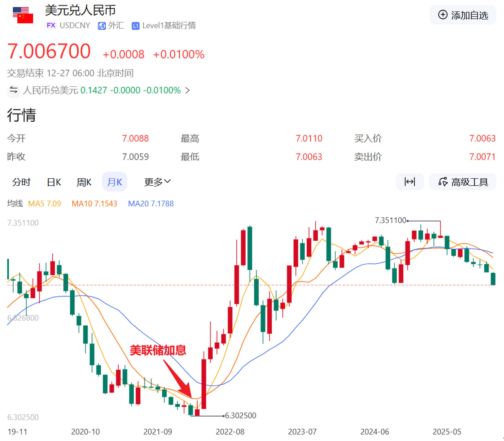Screen dimensions: 504x441
Task: Select the 日K chart period
Action: point(54,182)
